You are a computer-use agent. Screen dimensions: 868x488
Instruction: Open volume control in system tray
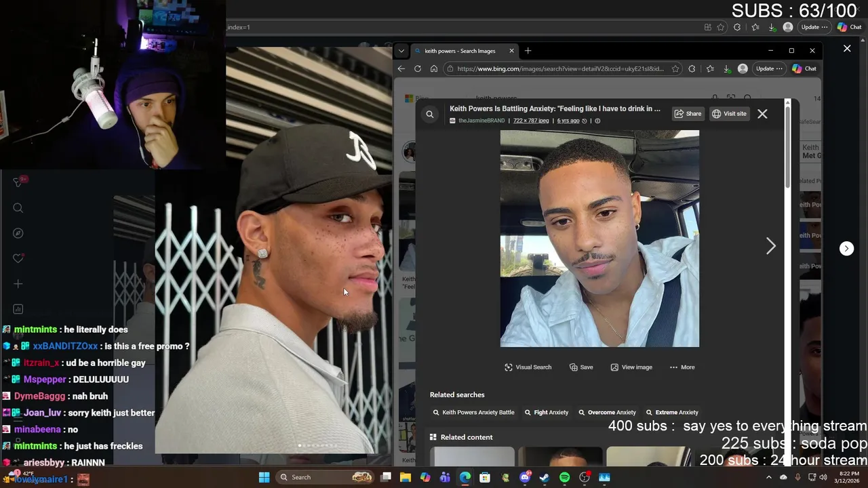[823, 477]
